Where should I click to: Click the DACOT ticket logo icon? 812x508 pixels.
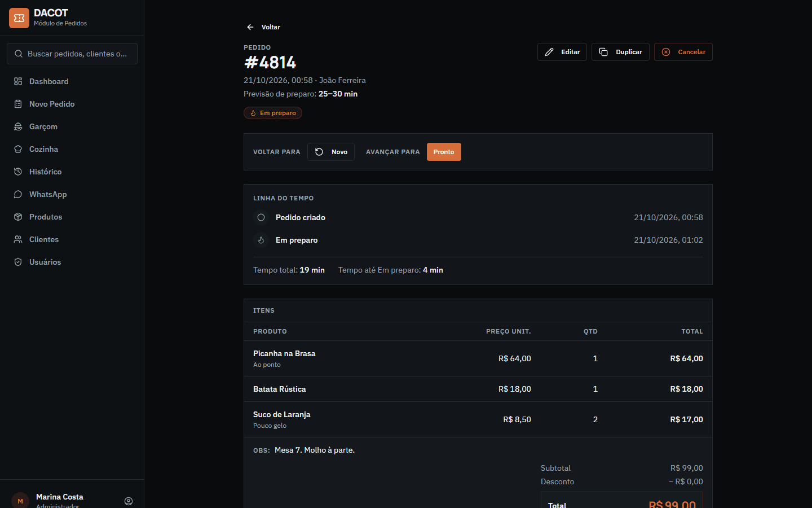click(x=19, y=18)
